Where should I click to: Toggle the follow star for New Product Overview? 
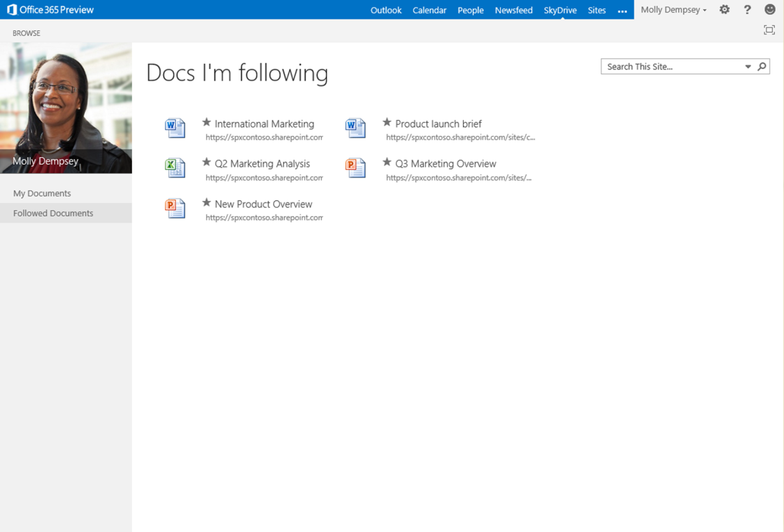coord(206,203)
